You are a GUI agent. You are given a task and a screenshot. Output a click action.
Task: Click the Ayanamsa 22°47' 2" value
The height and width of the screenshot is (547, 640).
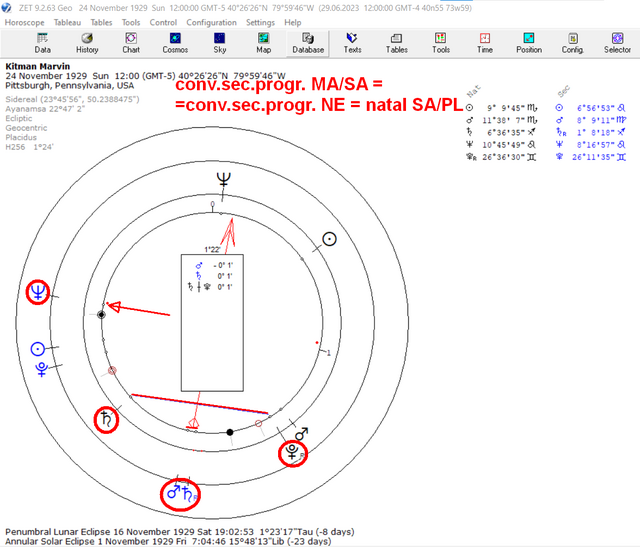(x=45, y=109)
